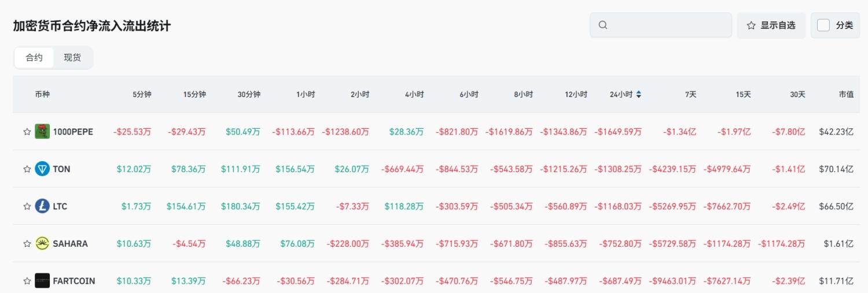Sort by the 5分钟 column header
The image size is (868, 293).
pyautogui.click(x=142, y=94)
